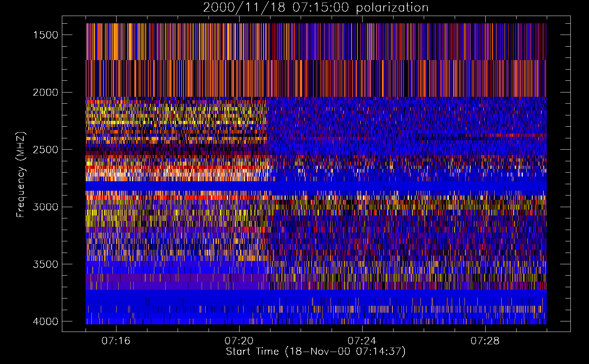This screenshot has height=364, width=589.
Task: Click the plot title "2000/11/18 07:15:00 polarization"
Action: pyautogui.click(x=316, y=8)
